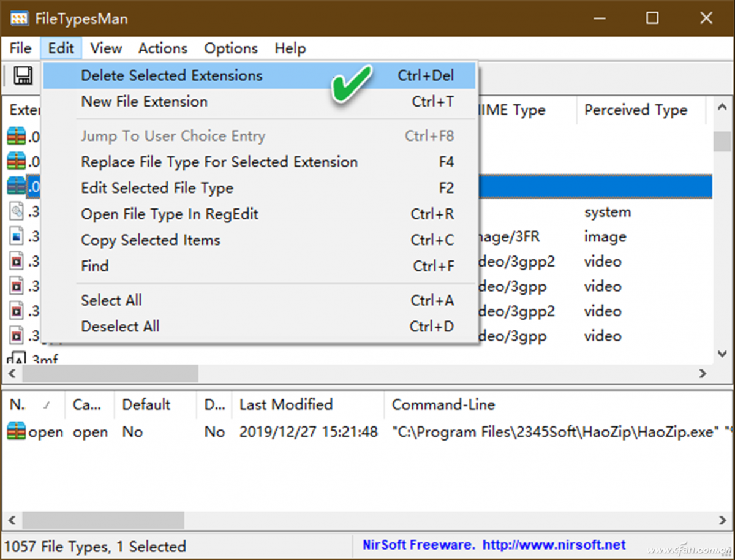Click the green checkmark beside Delete Selected Extensions
The image size is (735, 560).
(352, 83)
